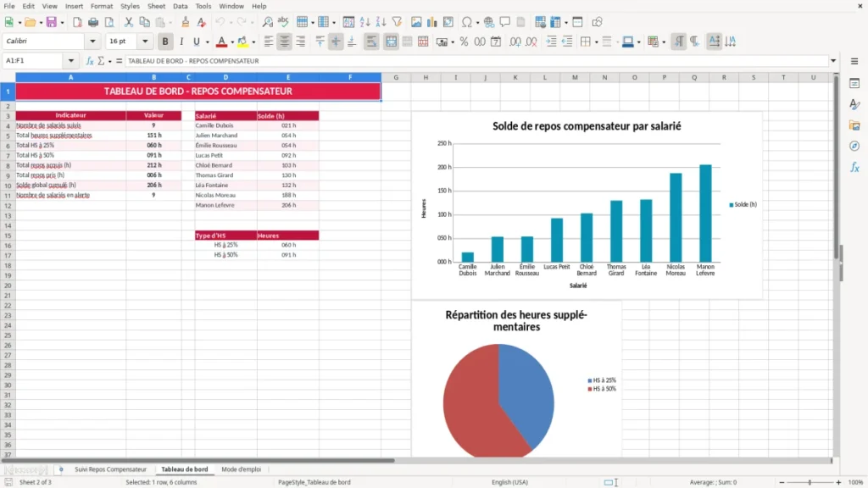Cut selection with the scissors icon

[129, 22]
